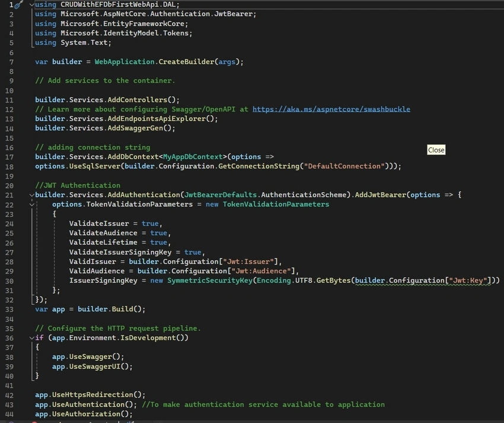Click the "Jwt:Issuer" string on line 28
Image resolution: width=504 pixels, height=423 pixels.
pyautogui.click(x=248, y=262)
